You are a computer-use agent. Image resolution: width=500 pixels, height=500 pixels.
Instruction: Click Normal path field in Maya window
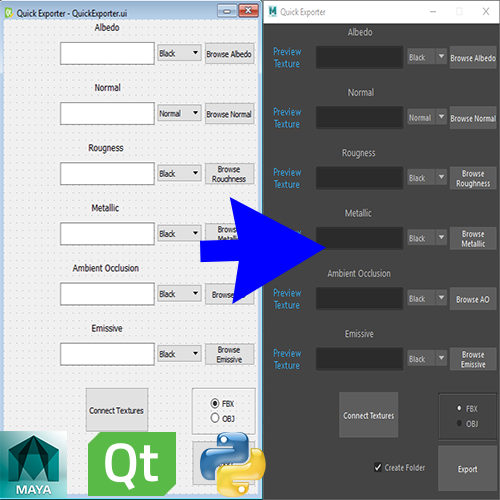pyautogui.click(x=360, y=118)
